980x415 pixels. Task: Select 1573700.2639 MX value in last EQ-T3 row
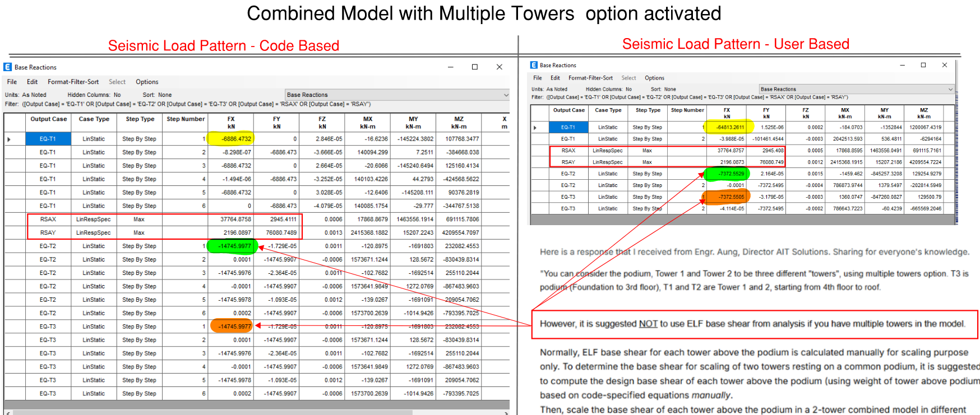368,394
